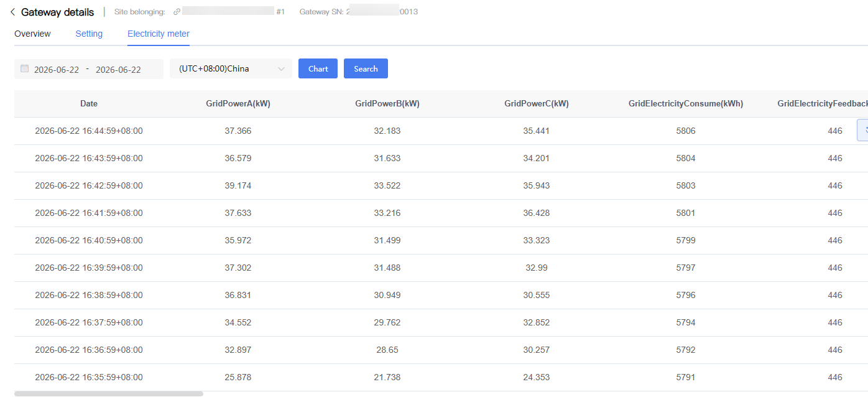Image resolution: width=868 pixels, height=397 pixels.
Task: Click consumption value 5806
Action: tap(686, 131)
